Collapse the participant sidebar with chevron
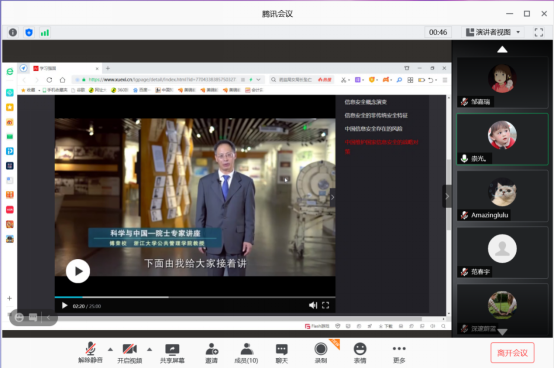The height and width of the screenshot is (369, 554). [x=447, y=196]
